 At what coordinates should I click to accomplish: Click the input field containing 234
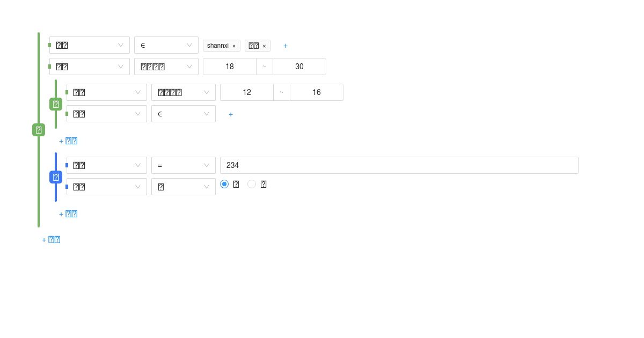(399, 165)
